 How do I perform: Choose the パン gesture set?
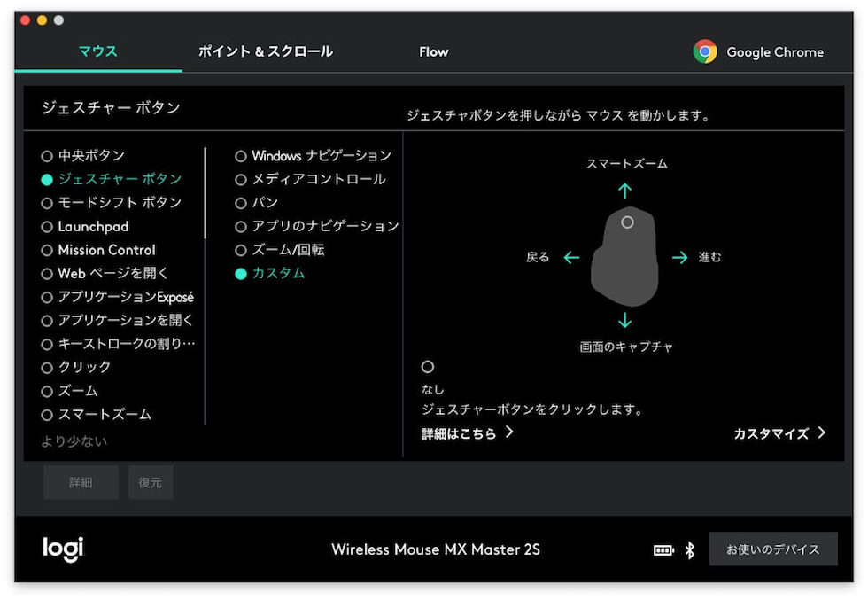point(256,203)
